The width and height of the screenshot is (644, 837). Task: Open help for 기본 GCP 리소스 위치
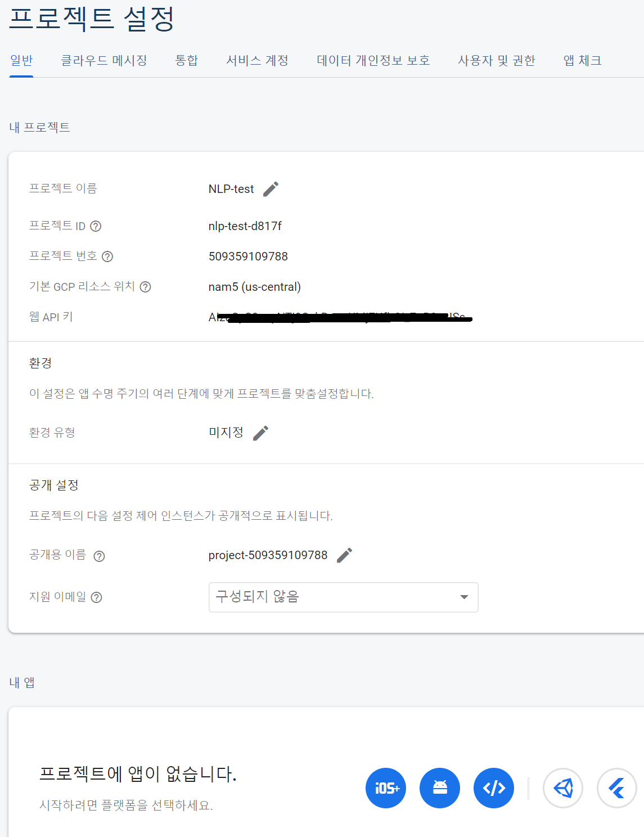[145, 287]
